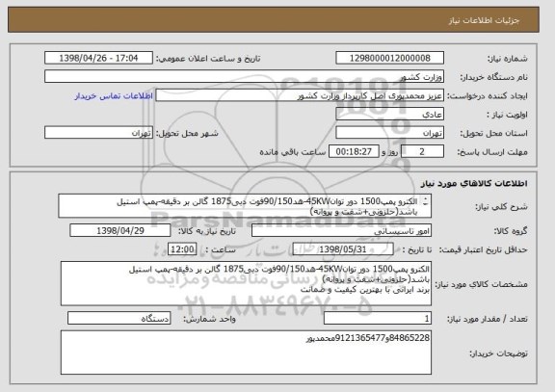The image size is (555, 392).
Task: Click the label ایجاد کننده درخواست
Action: 487,96
